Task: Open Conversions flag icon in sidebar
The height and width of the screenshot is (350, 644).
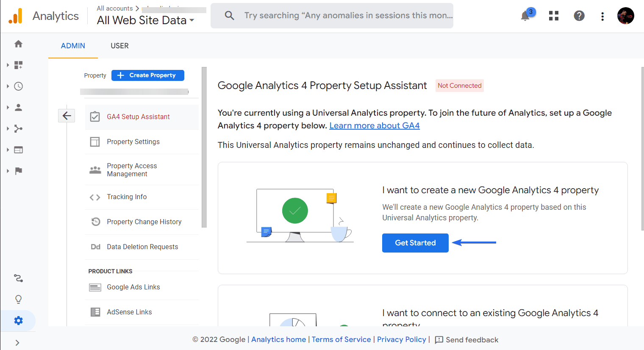Action: [x=18, y=171]
